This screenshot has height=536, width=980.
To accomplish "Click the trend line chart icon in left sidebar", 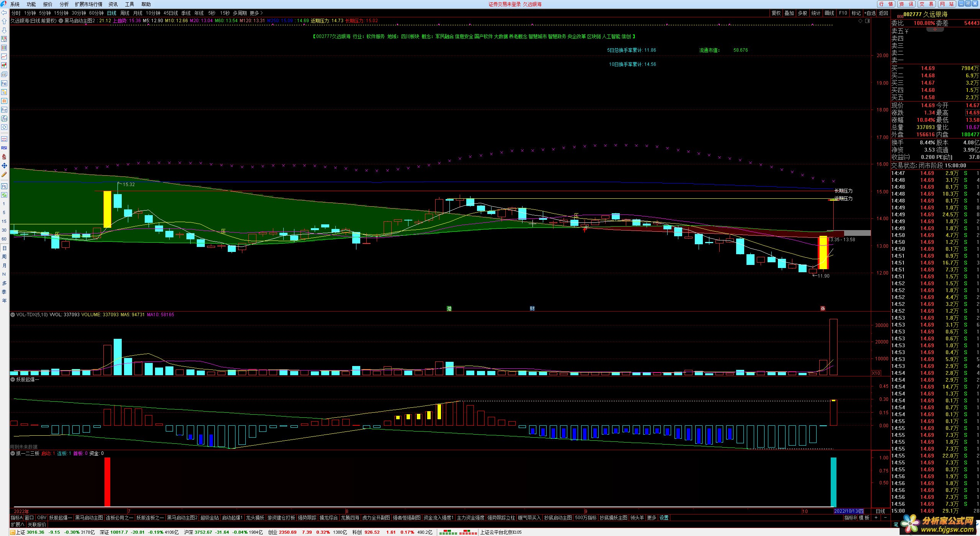I will click(x=4, y=57).
